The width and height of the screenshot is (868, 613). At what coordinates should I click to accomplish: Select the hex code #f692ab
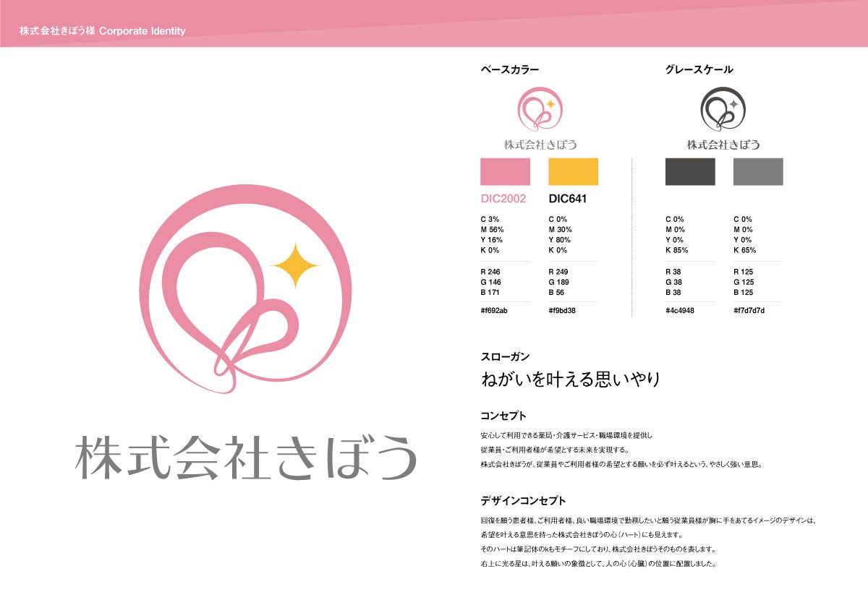pyautogui.click(x=494, y=310)
